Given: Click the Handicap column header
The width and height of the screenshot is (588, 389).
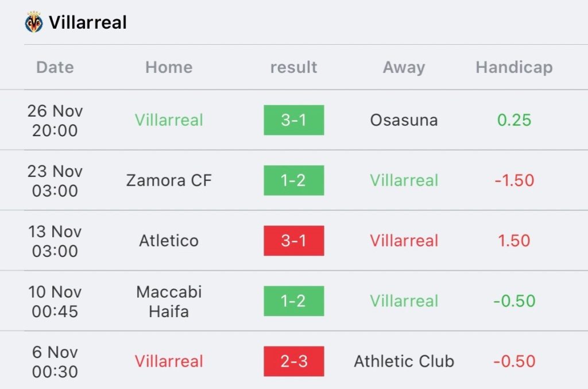Looking at the screenshot, I should click(514, 68).
